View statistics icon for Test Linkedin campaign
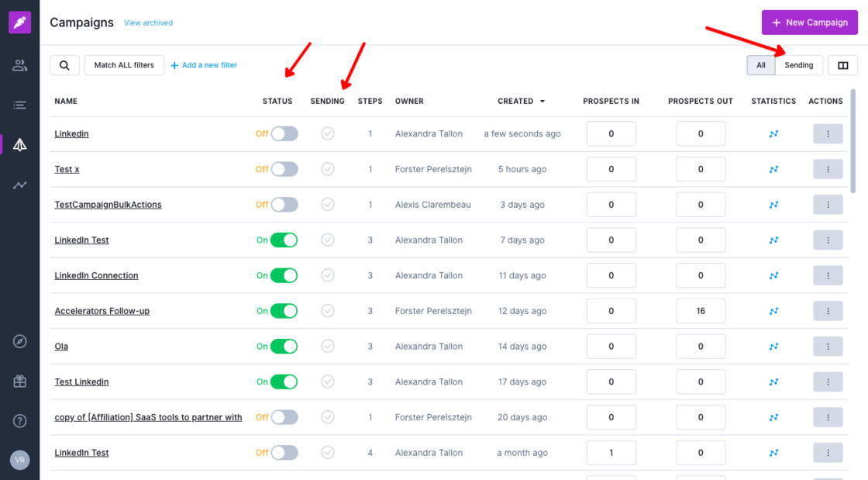Image resolution: width=868 pixels, height=480 pixels. [x=773, y=382]
